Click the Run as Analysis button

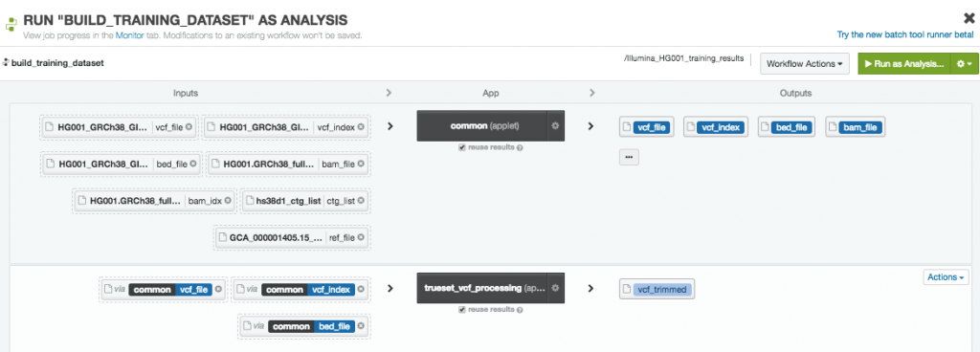coord(903,64)
